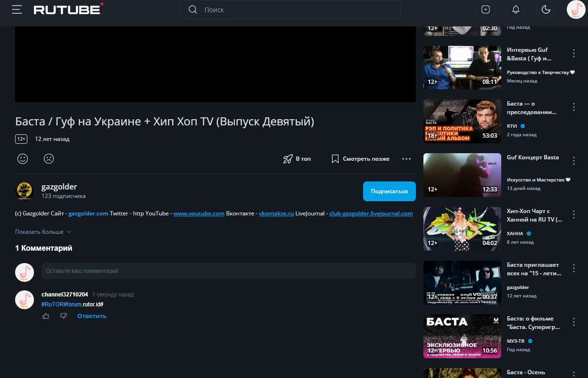
Task: Open profile avatar menu in header
Action: coord(576,9)
